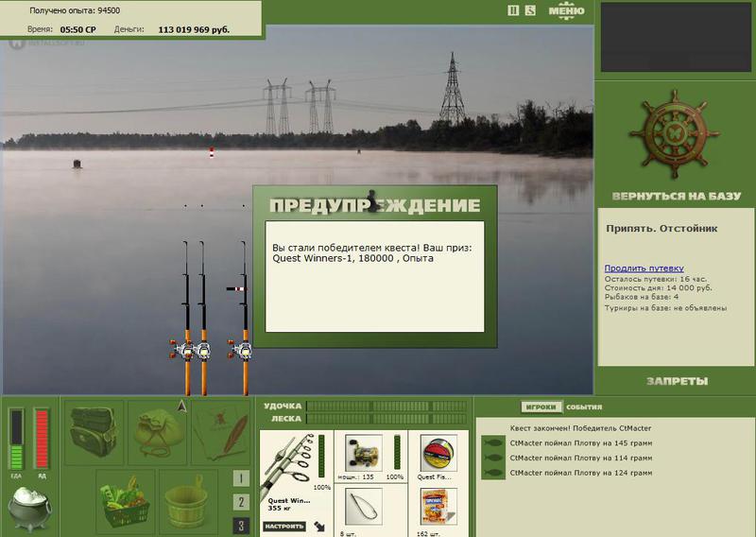Image resolution: width=756 pixels, height=537 pixels.
Task: Click the reel thumbnail with мощн. 135
Action: coord(364,453)
